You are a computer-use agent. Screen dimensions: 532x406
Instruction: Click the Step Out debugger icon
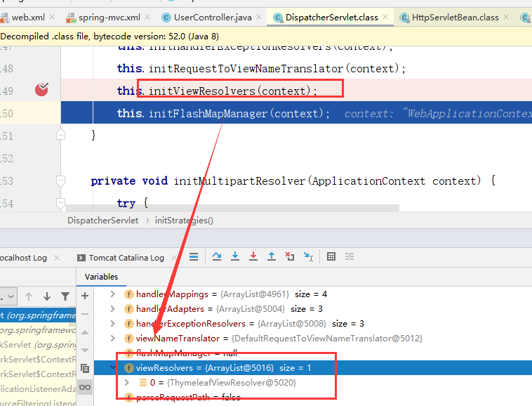[x=272, y=256]
